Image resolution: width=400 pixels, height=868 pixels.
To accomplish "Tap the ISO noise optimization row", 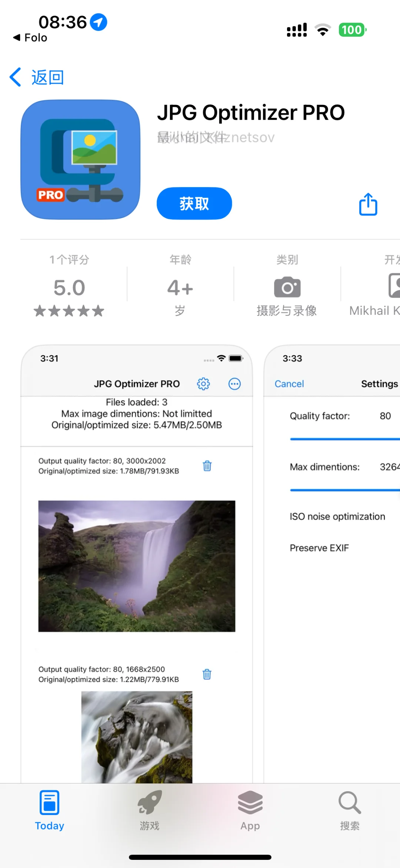I will click(x=337, y=516).
